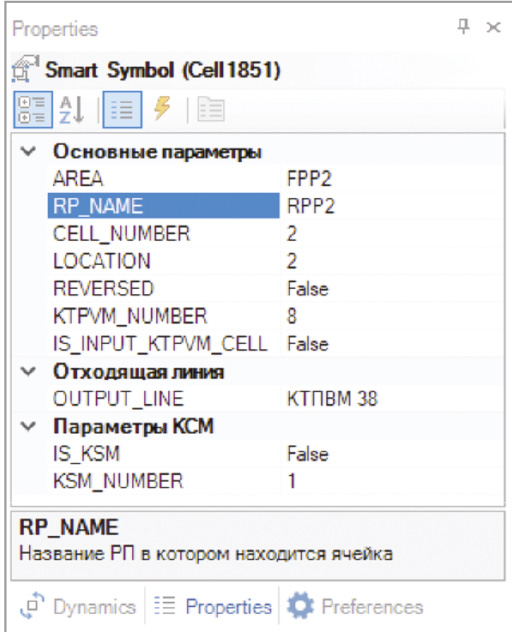
Task: Select the Properties list toolbar icon
Action: point(122,110)
